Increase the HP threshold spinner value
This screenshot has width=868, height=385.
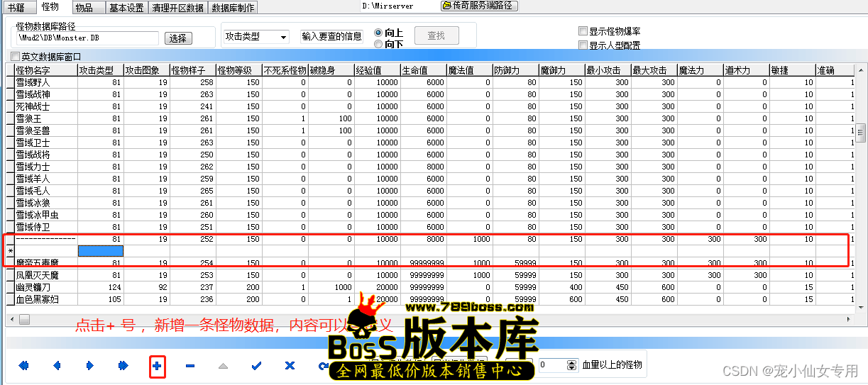point(572,362)
